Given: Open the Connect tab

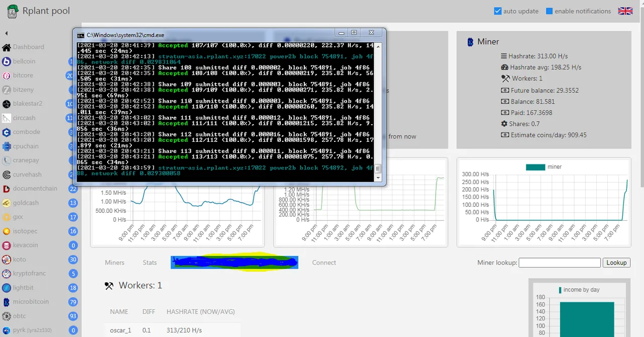Looking at the screenshot, I should [x=324, y=263].
